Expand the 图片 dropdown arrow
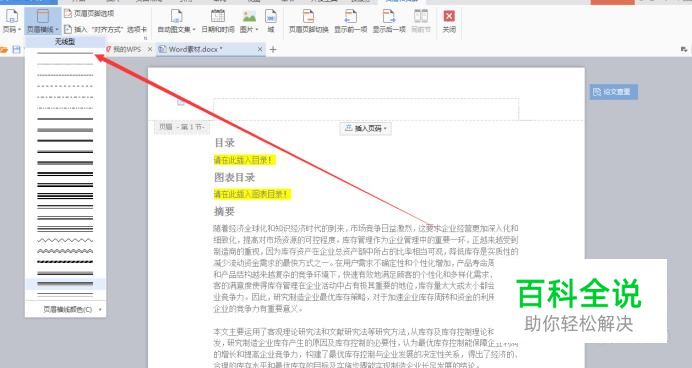Screen dimensions: 692x368 [257, 30]
